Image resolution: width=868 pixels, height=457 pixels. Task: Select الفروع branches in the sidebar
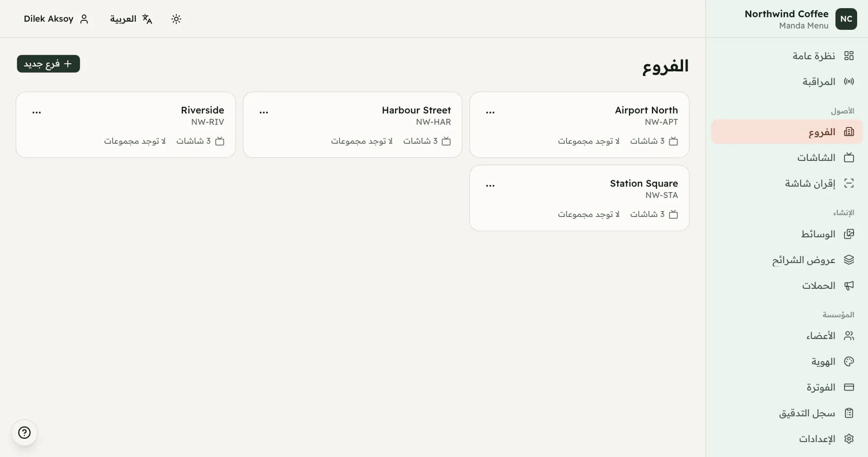coord(787,132)
